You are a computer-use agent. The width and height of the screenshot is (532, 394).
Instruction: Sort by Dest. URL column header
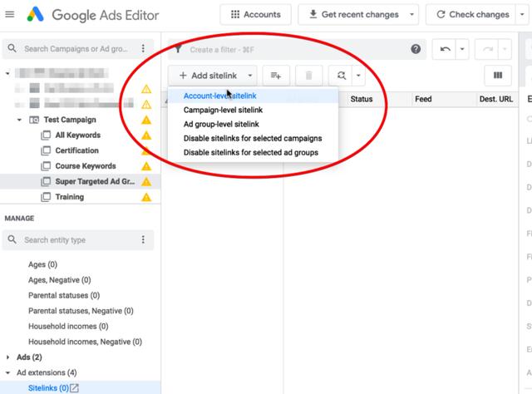point(495,99)
